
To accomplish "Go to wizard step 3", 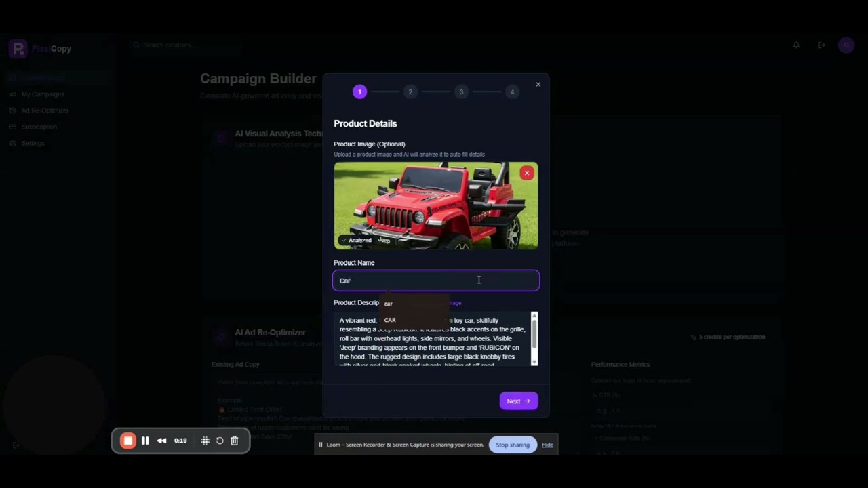I will pyautogui.click(x=461, y=91).
